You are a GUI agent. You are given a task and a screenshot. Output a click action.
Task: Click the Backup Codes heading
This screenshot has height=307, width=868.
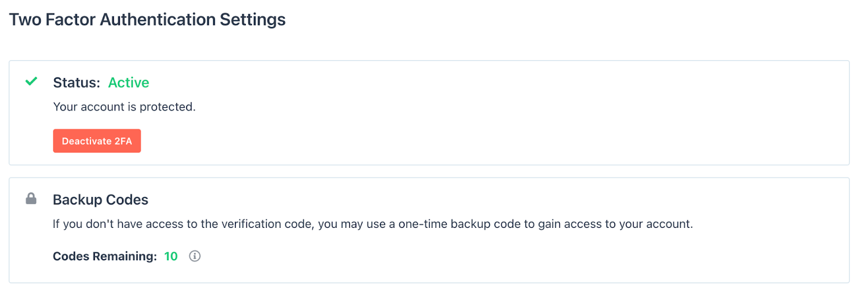coord(100,200)
